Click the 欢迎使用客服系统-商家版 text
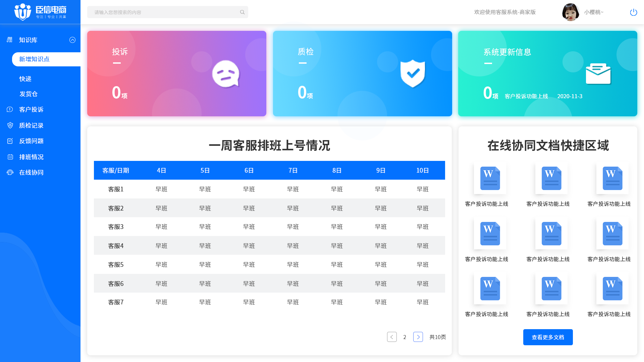 point(505,12)
